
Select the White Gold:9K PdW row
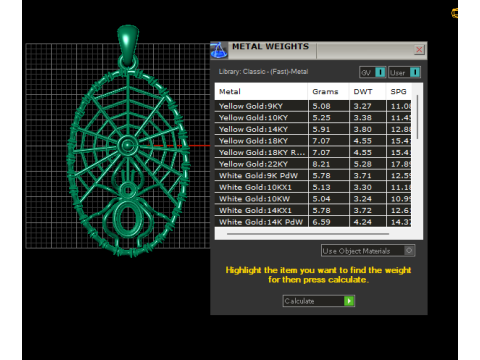[x=313, y=176]
